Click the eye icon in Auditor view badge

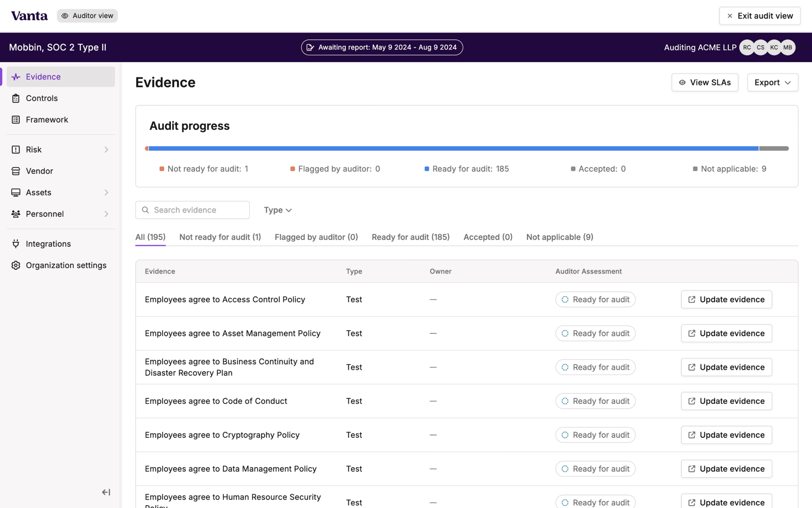click(x=65, y=16)
